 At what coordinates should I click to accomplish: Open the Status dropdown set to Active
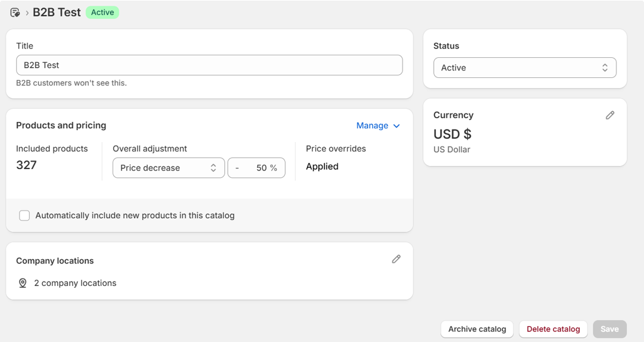point(525,68)
